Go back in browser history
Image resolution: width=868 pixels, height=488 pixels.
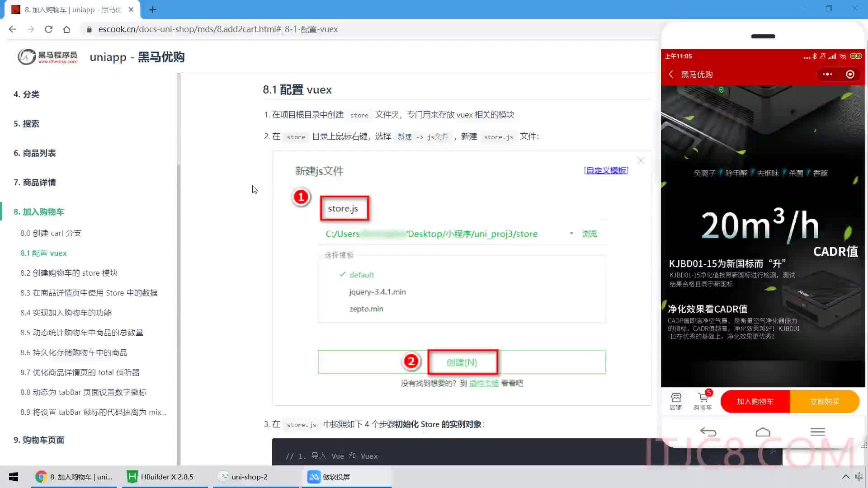(x=12, y=29)
